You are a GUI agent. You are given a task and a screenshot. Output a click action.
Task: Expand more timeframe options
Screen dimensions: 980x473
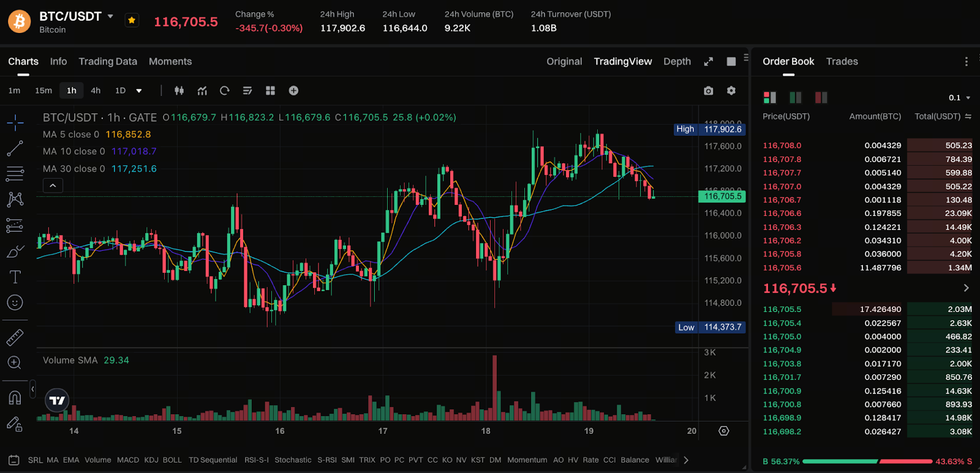(x=139, y=91)
